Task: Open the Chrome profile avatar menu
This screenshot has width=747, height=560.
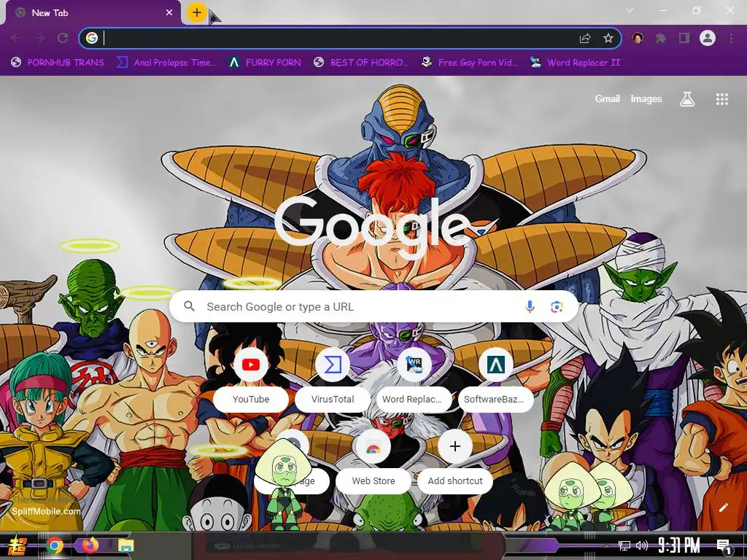Action: point(708,38)
